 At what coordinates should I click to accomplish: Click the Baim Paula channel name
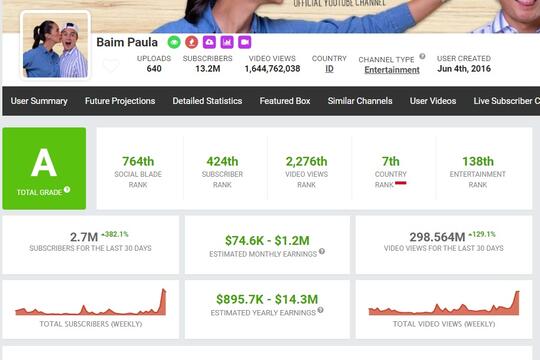[x=127, y=42]
